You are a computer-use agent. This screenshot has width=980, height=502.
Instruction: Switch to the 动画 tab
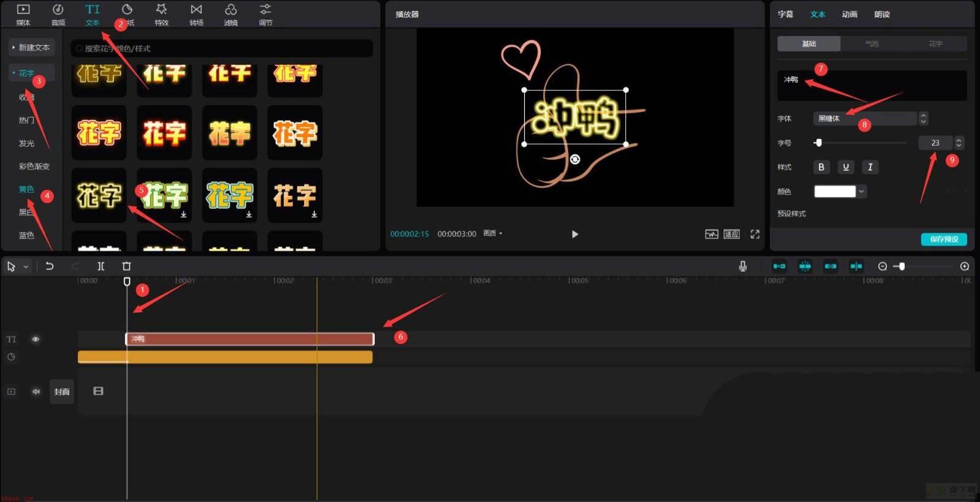pos(850,14)
